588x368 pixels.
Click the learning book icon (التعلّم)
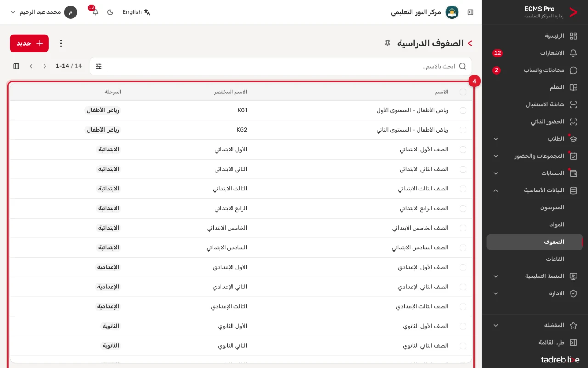pyautogui.click(x=573, y=87)
